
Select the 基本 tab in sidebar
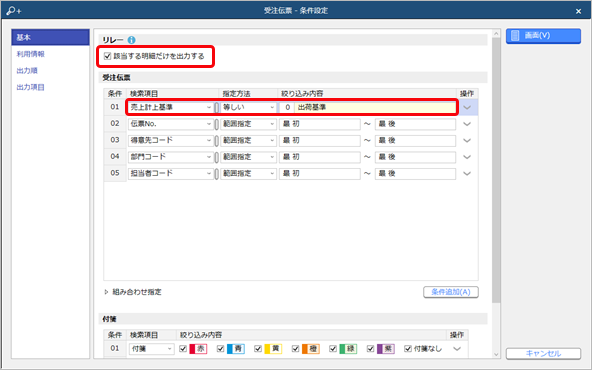tap(51, 37)
